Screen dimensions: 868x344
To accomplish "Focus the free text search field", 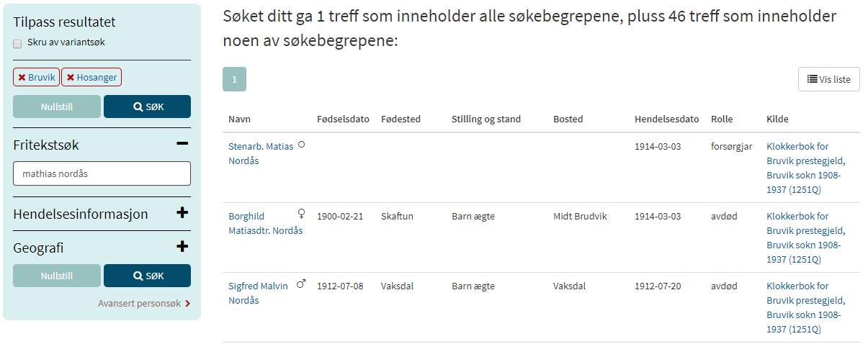I will (x=102, y=173).
